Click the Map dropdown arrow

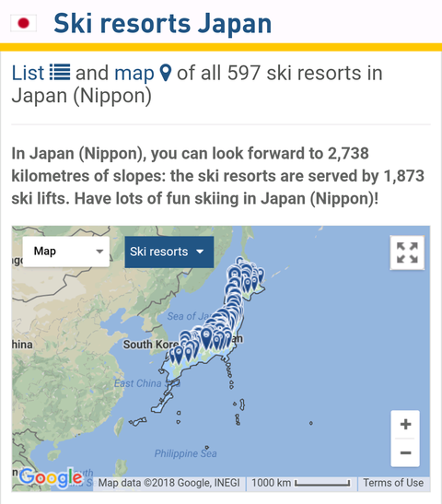coord(99,252)
